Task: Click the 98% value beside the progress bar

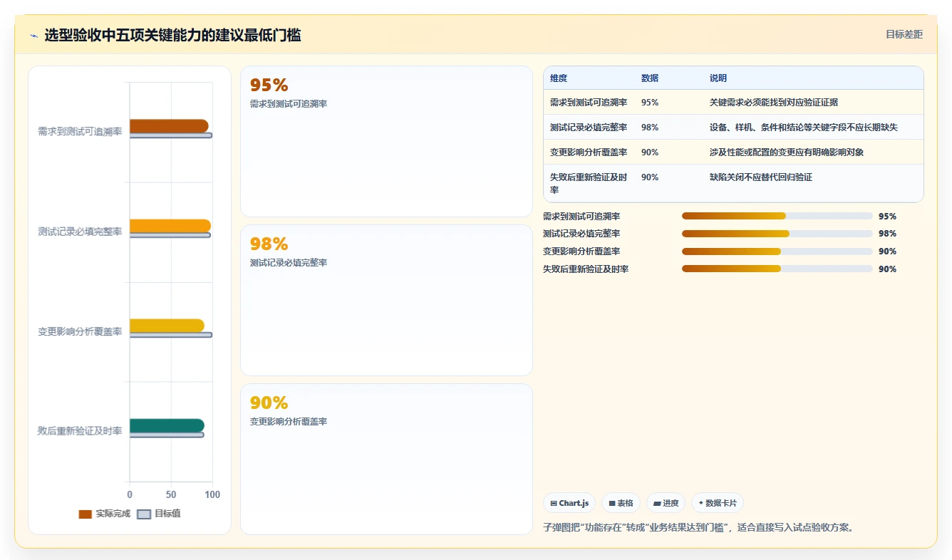Action: click(887, 234)
